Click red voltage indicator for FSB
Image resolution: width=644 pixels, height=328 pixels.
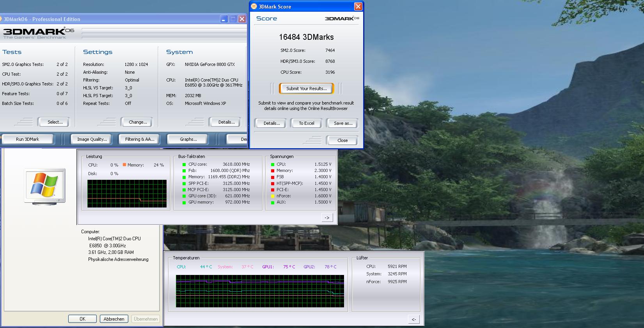pos(273,177)
